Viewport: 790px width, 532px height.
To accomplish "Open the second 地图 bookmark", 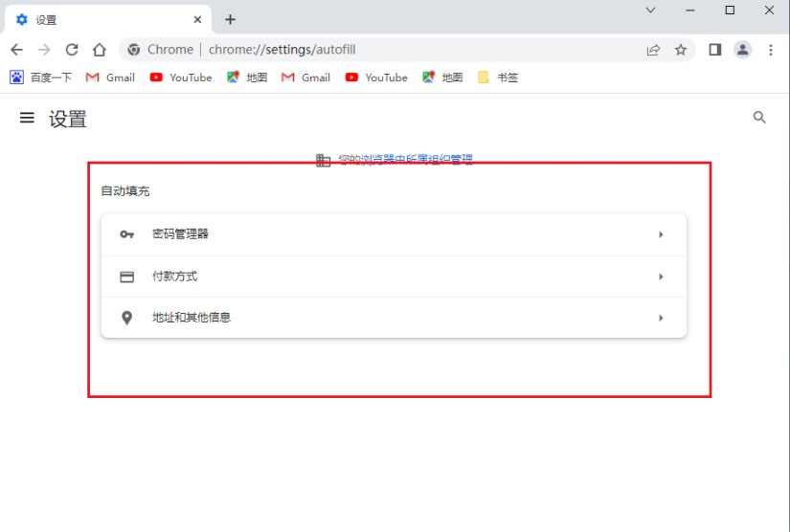I will pos(442,78).
